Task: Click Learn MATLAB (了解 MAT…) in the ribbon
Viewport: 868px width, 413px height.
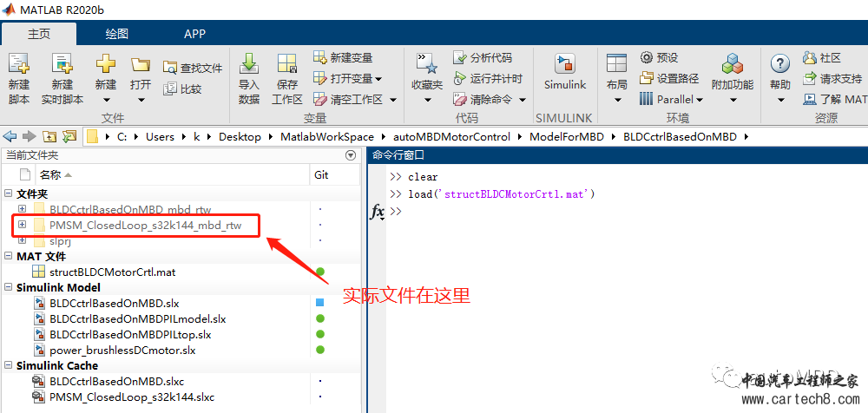Action: click(x=835, y=100)
